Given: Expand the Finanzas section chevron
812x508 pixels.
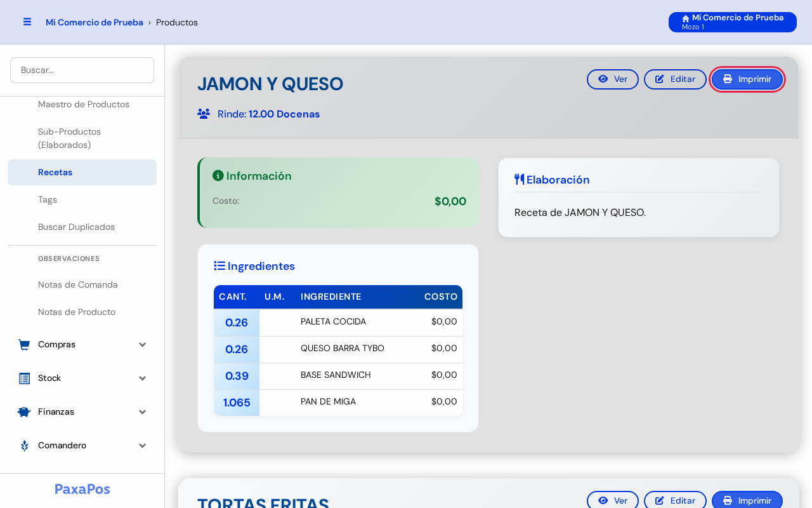Looking at the screenshot, I should coord(143,412).
